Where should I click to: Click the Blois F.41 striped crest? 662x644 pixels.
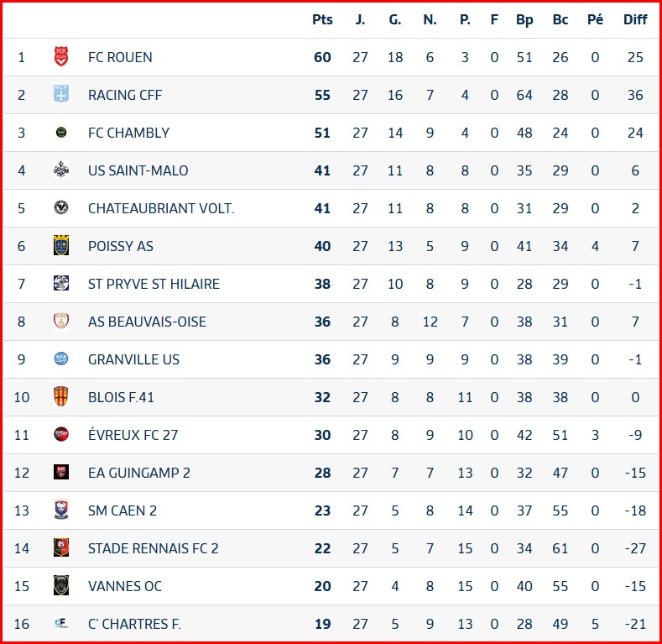click(60, 397)
